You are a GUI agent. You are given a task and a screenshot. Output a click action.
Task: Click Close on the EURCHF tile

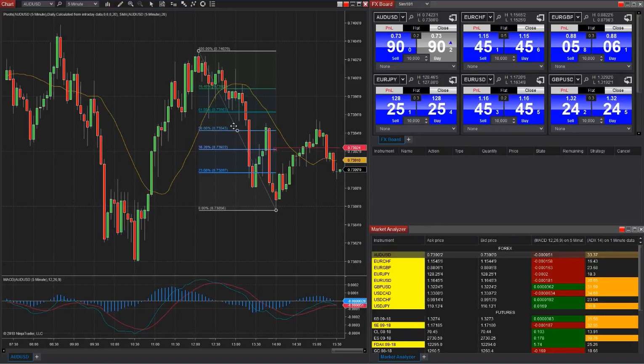coord(530,28)
